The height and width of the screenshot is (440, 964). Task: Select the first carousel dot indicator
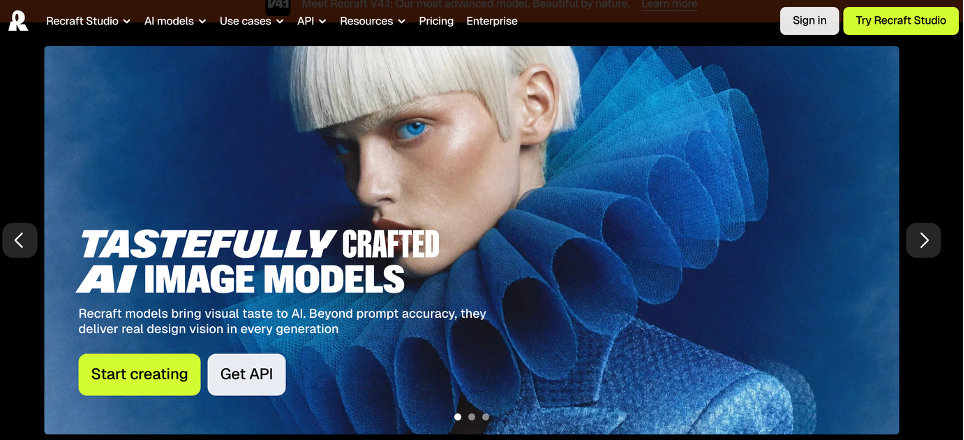(457, 417)
